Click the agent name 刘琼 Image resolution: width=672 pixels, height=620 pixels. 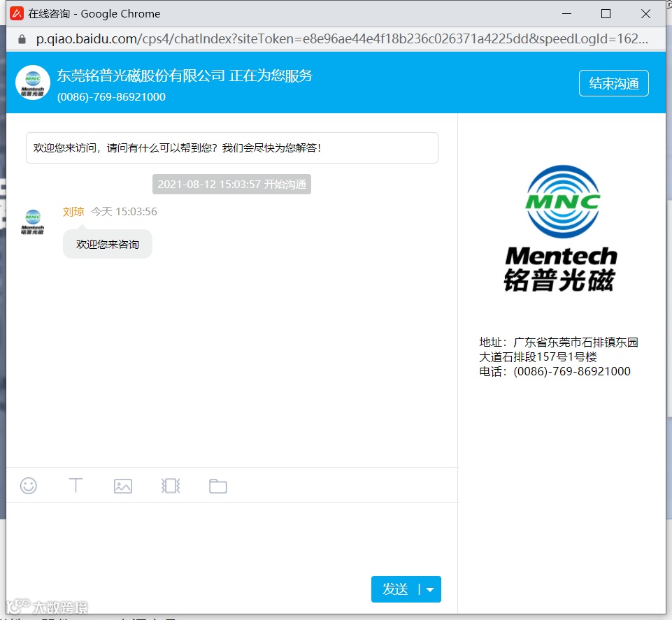coord(73,212)
